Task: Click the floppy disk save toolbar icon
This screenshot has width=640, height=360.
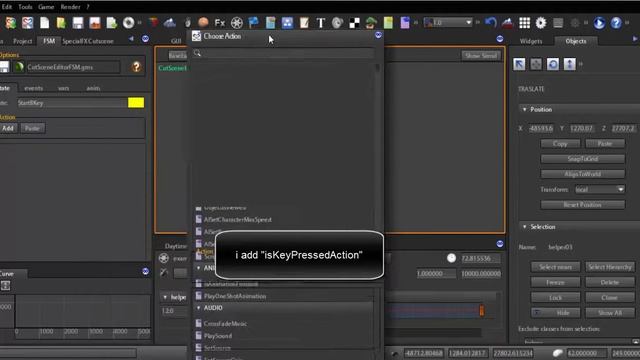Action: tap(78, 23)
